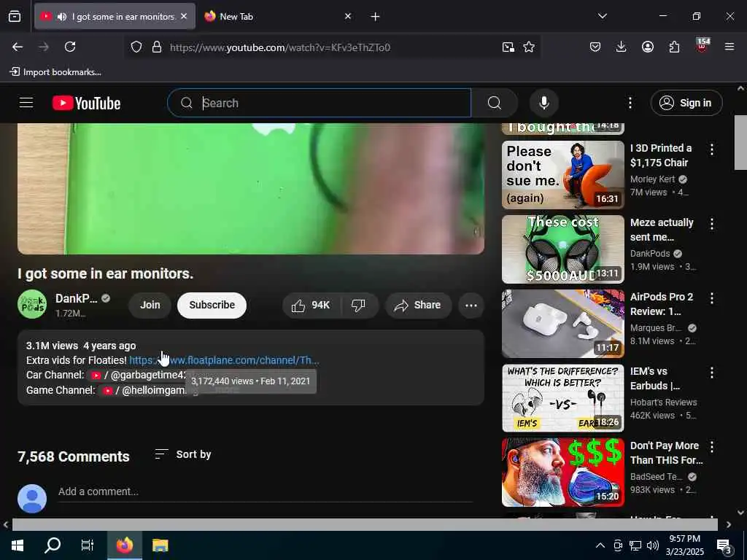Bookmark this page with star icon
747x560 pixels.
(529, 47)
